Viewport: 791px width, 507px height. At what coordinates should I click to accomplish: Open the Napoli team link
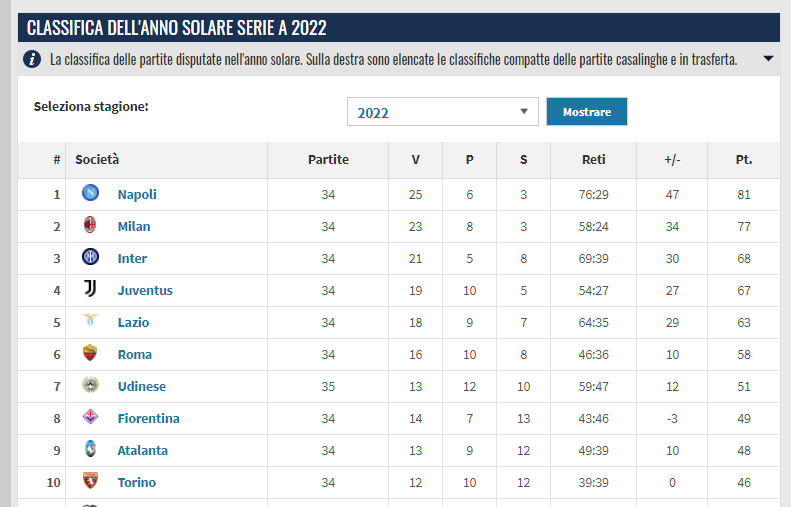tap(137, 195)
